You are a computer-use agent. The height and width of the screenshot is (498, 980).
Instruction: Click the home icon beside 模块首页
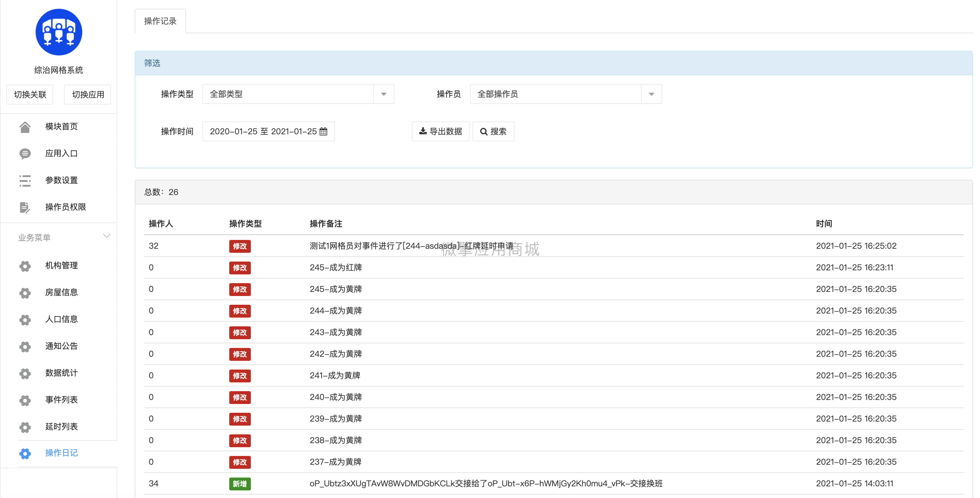[25, 127]
